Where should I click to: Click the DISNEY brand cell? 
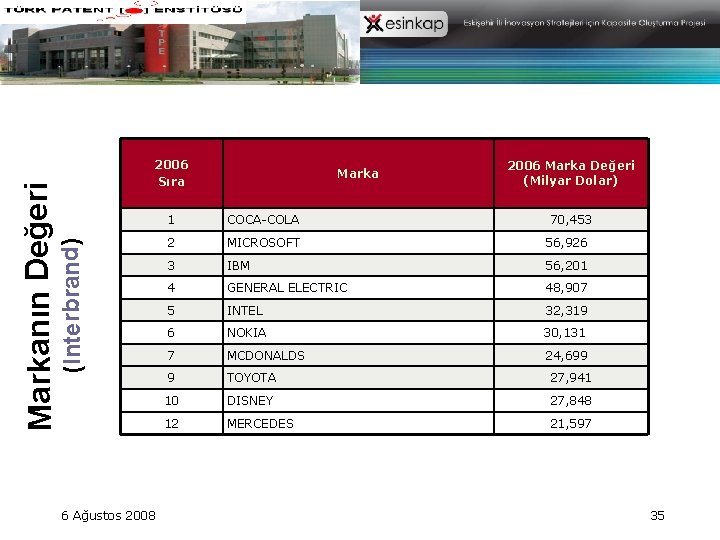click(x=358, y=400)
